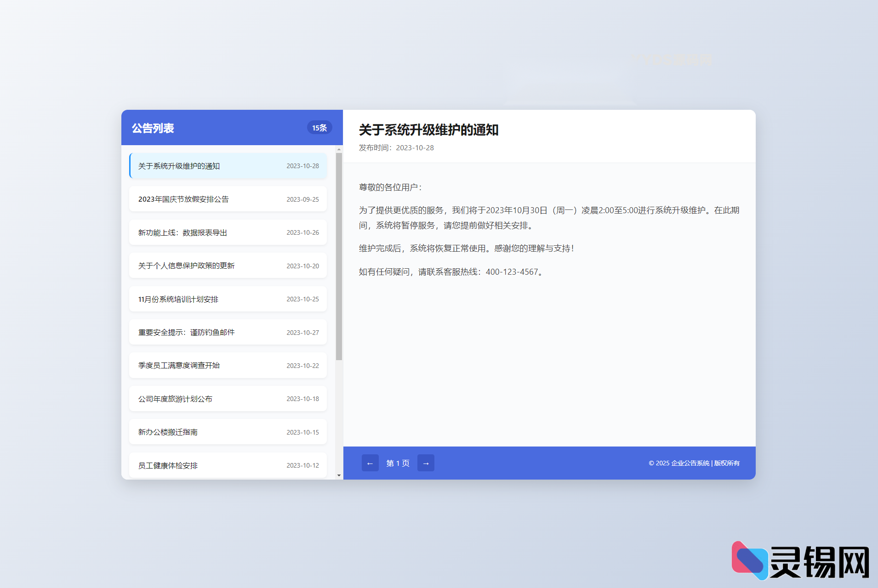View 员工健康体检安排 announcement
The image size is (878, 588).
click(227, 465)
